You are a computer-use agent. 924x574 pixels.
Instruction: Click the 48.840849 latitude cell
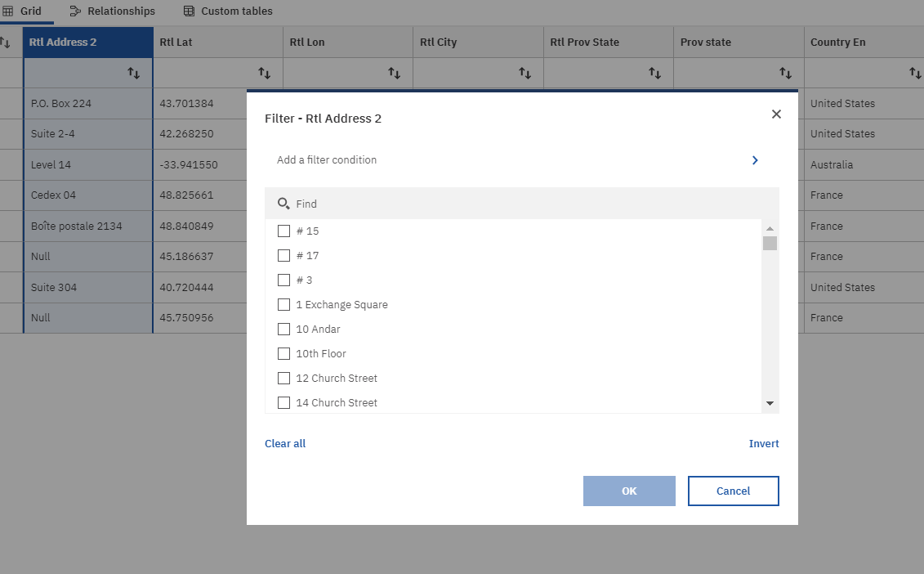[200, 226]
